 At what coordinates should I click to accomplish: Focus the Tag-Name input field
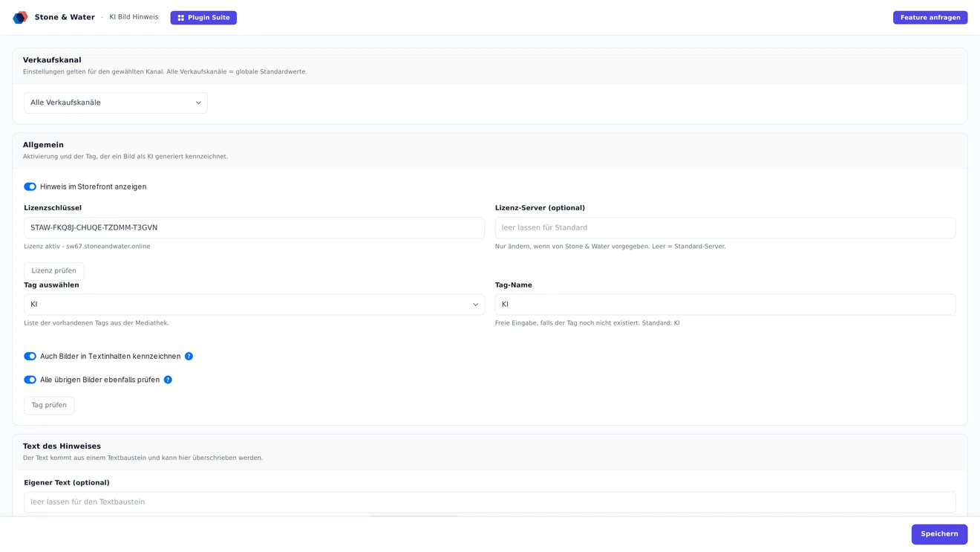point(725,305)
